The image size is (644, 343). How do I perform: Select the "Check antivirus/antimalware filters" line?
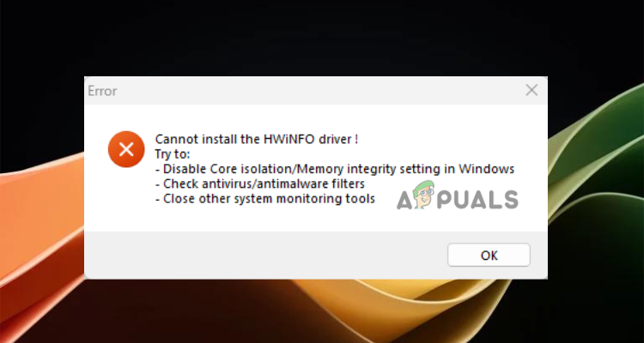(x=261, y=184)
